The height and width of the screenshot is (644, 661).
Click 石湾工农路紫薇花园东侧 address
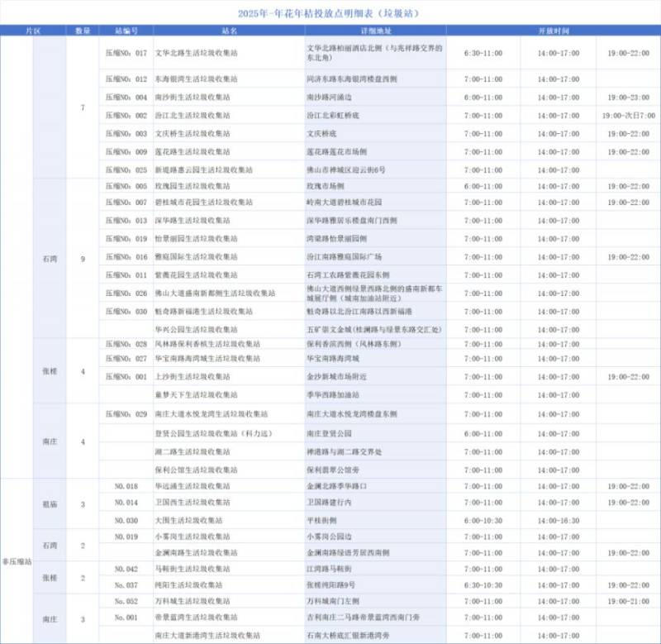coord(348,275)
